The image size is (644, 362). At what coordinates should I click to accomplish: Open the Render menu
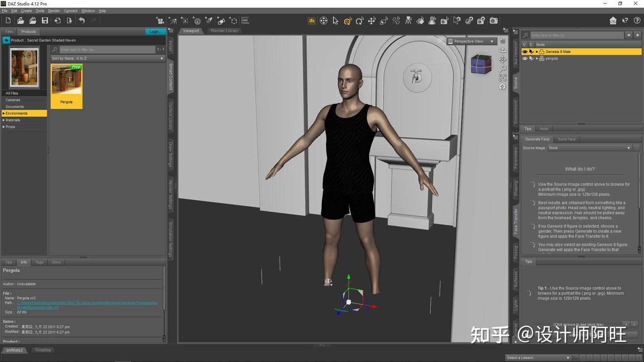54,11
